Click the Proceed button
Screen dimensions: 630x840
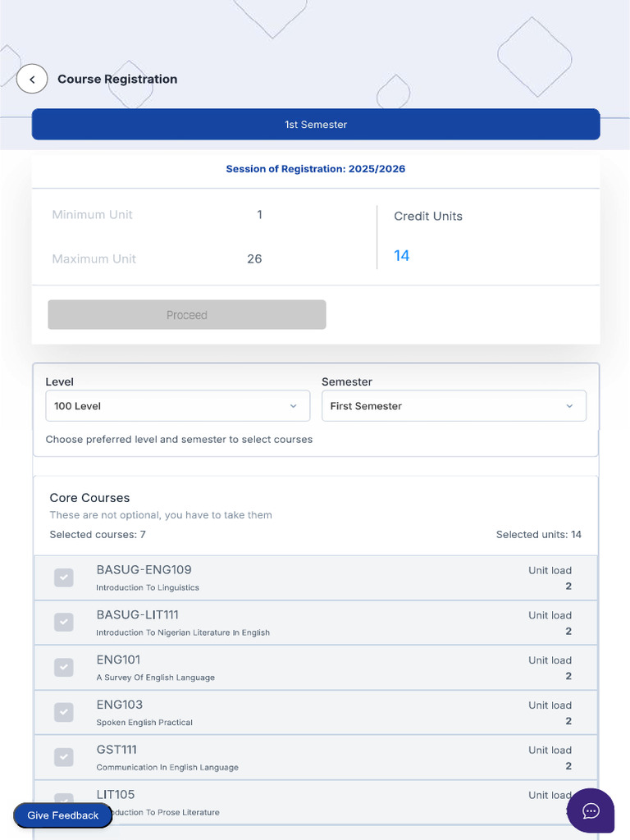(187, 315)
